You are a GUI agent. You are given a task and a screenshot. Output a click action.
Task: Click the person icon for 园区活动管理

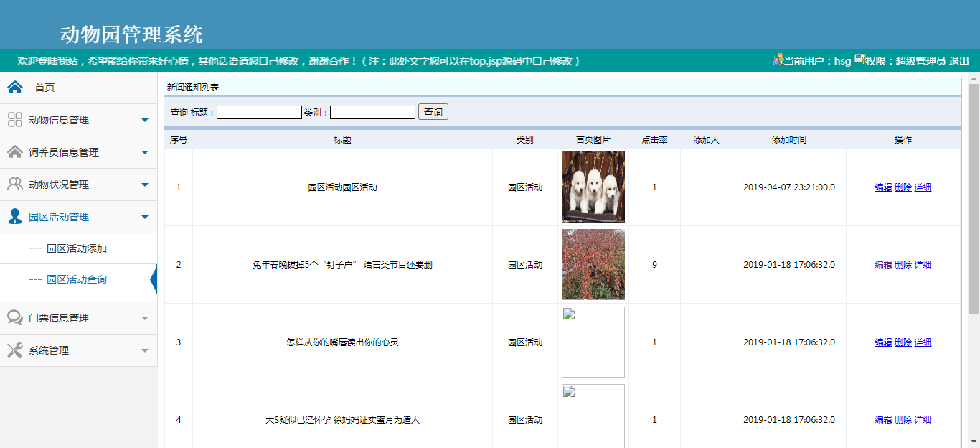pyautogui.click(x=15, y=217)
